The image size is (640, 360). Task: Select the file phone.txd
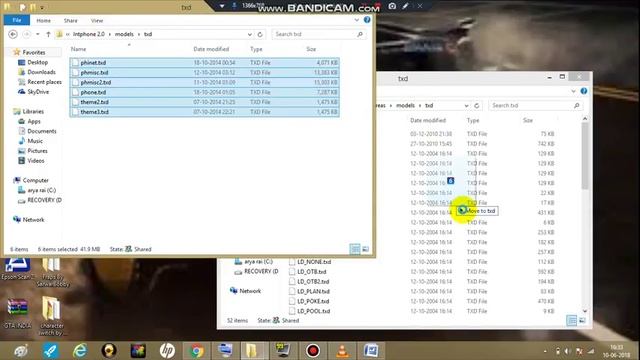tap(204, 92)
